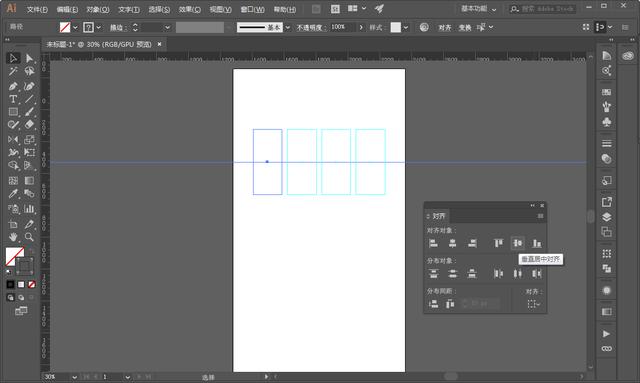The image size is (640, 383).
Task: Click Vertical Align Bottom in Align panel
Action: point(537,243)
